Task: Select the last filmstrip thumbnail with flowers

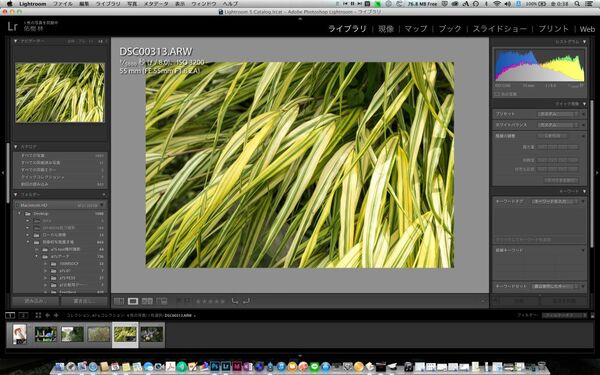Action: (152, 334)
